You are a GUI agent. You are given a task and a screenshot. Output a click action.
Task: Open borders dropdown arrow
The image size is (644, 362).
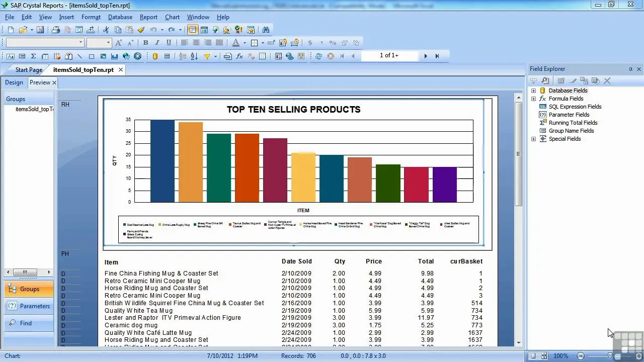263,43
